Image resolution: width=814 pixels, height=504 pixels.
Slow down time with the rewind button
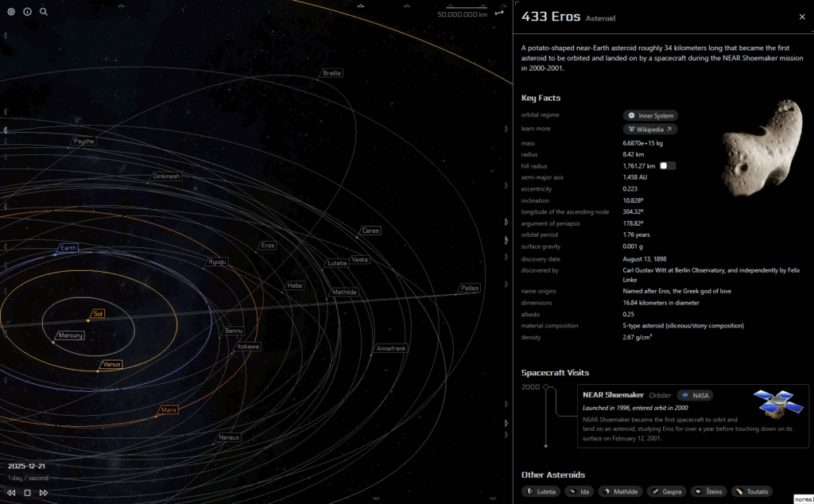(11, 493)
